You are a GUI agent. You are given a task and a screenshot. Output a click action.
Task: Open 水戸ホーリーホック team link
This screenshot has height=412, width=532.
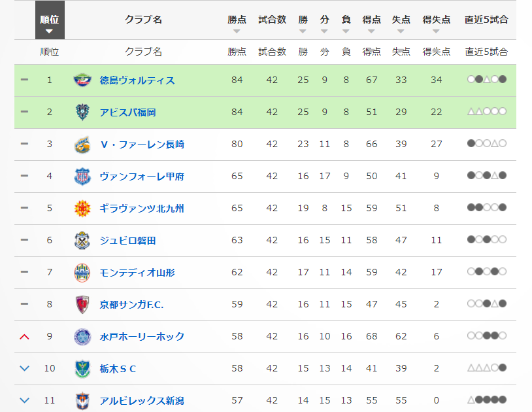(142, 337)
